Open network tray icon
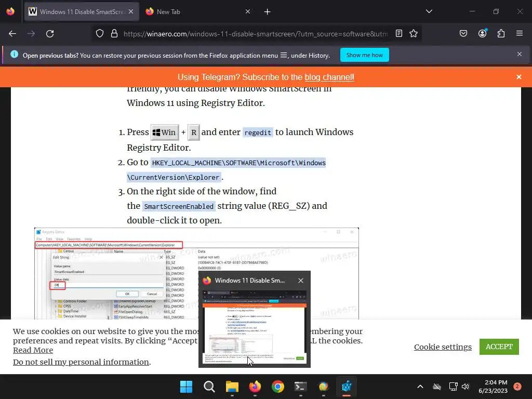532x399 pixels. pyautogui.click(x=453, y=387)
